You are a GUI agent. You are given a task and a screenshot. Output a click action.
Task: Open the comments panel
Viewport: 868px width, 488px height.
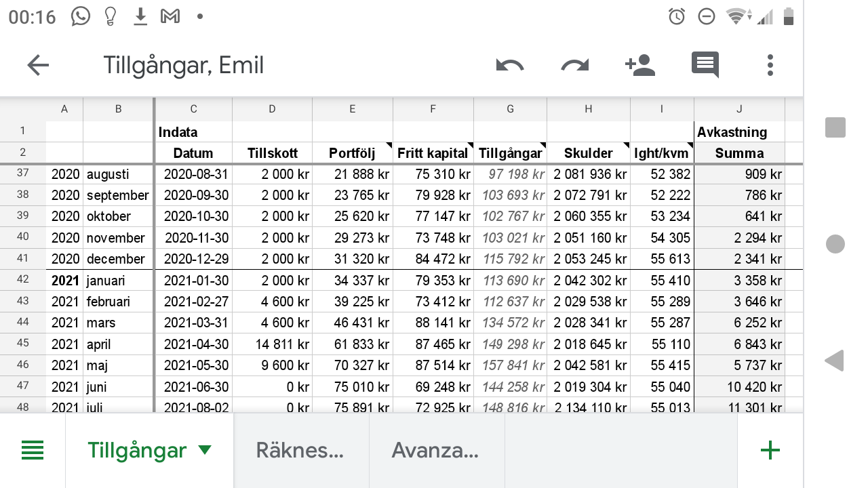(x=705, y=65)
